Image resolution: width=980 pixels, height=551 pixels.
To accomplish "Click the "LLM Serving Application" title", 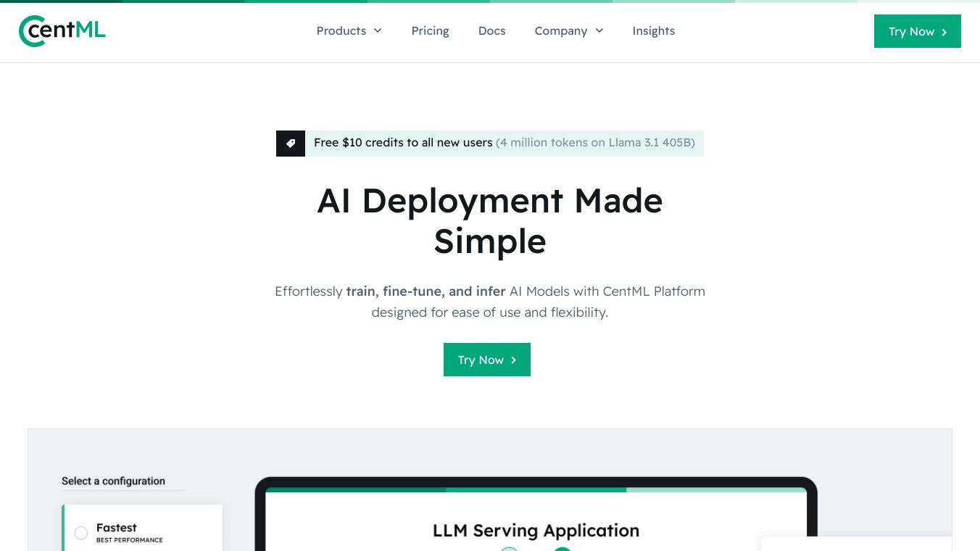I will click(x=536, y=531).
